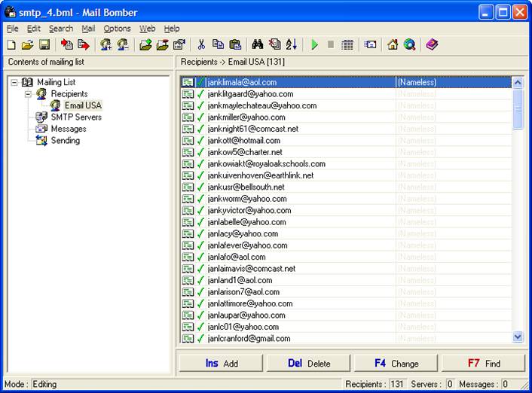Open the properties toolbar icon
This screenshot has height=393, width=532.
[x=179, y=44]
